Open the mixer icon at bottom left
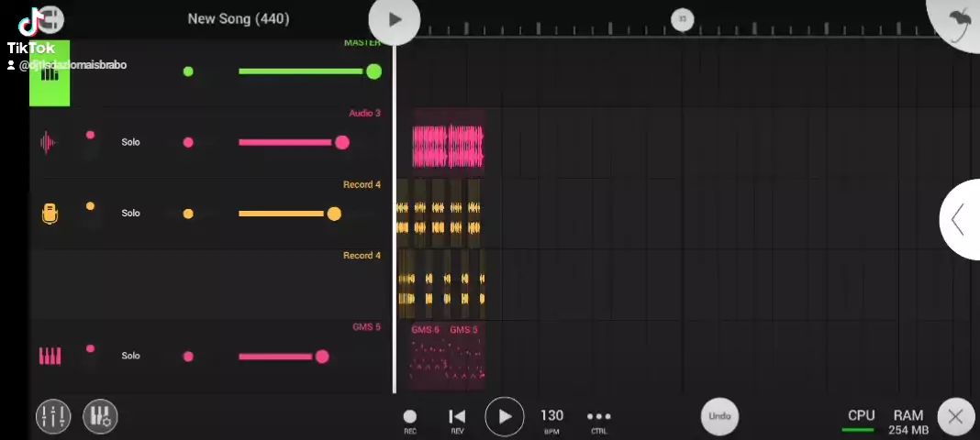 pyautogui.click(x=53, y=416)
